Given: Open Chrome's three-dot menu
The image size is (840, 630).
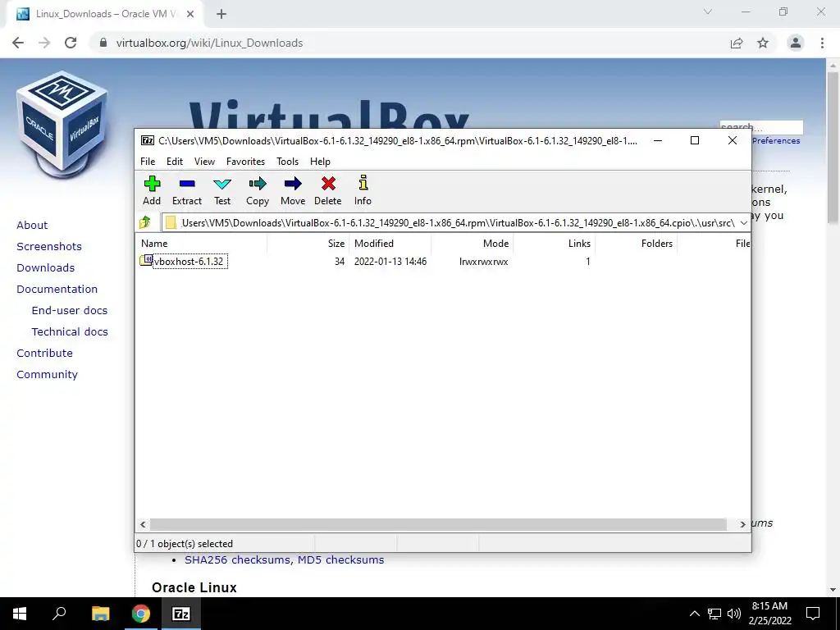Looking at the screenshot, I should pos(822,43).
